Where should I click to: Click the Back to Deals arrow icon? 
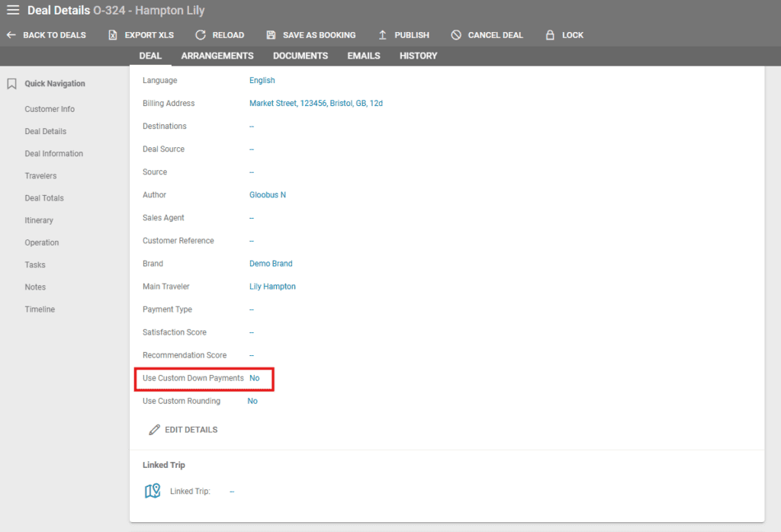(x=11, y=35)
